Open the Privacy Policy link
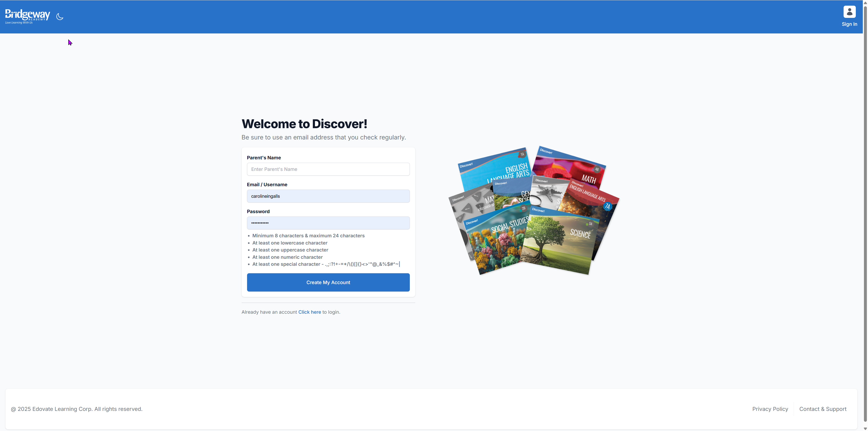The width and height of the screenshot is (868, 431). [770, 409]
